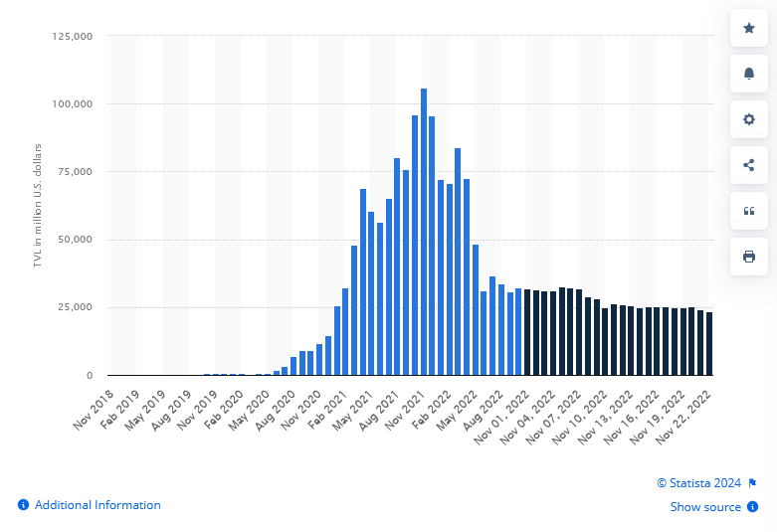The height and width of the screenshot is (532, 777).
Task: Click the May 2021 x-axis label
Action: click(352, 411)
